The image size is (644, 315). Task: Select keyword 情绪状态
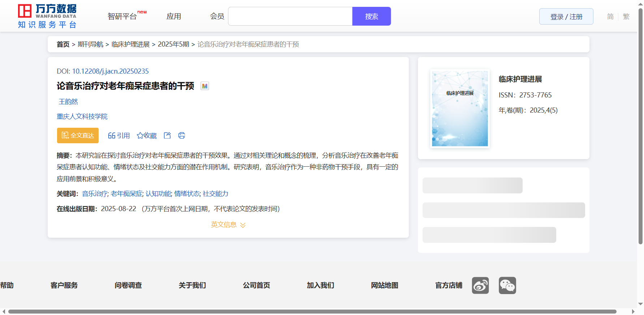tap(187, 194)
